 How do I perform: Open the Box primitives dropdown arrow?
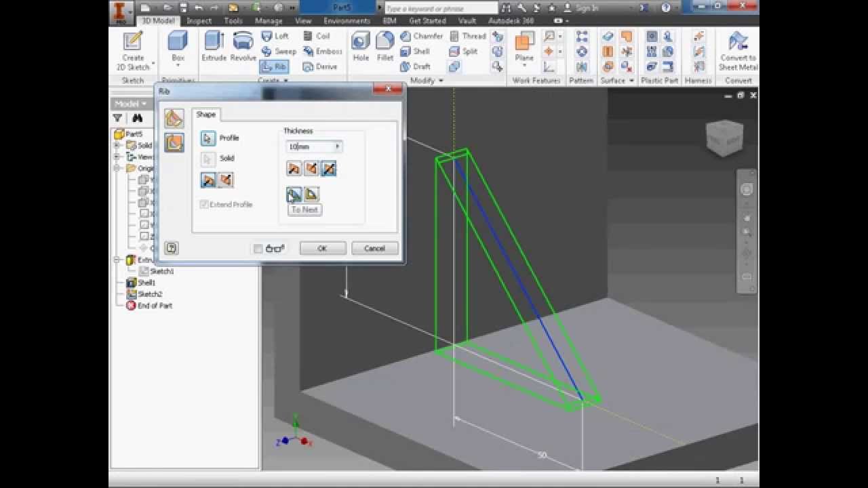tap(178, 66)
